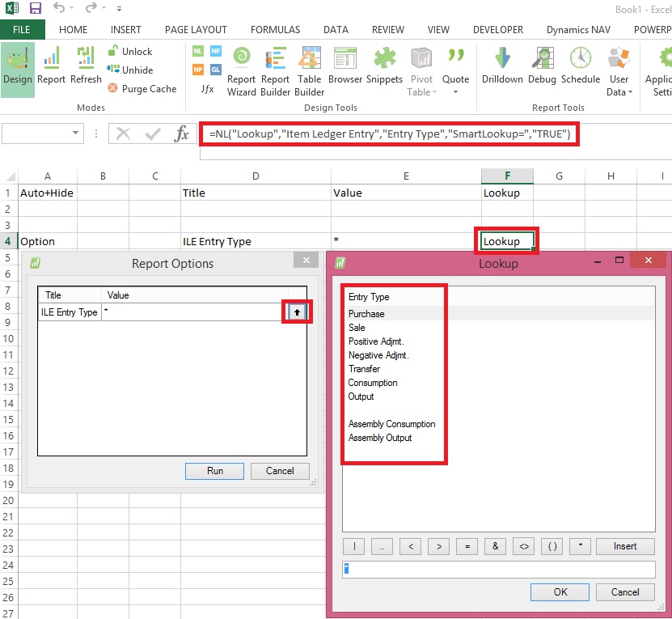672x619 pixels.
Task: Open the Schedule tool
Action: click(580, 66)
